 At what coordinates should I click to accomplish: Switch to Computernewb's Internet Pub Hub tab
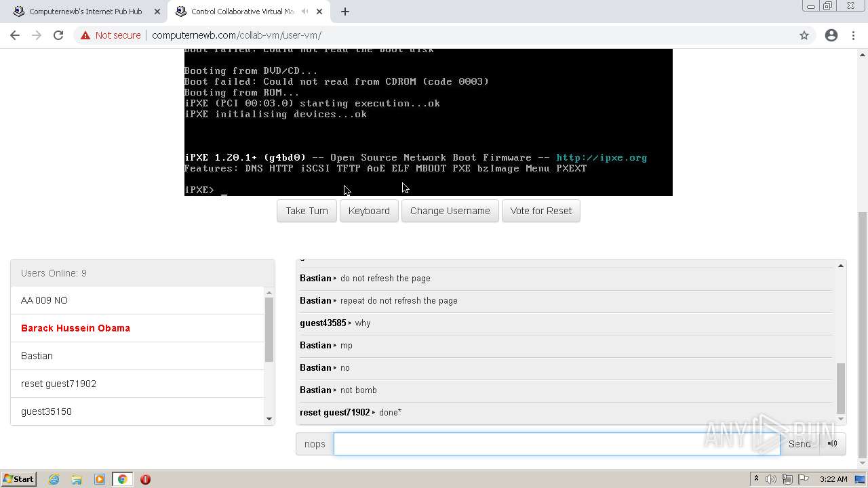tap(85, 12)
